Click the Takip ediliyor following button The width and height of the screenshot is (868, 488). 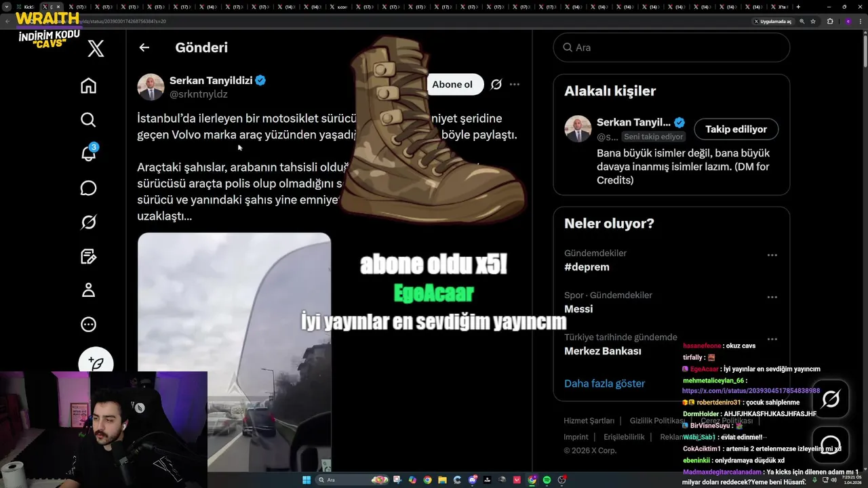click(x=736, y=129)
